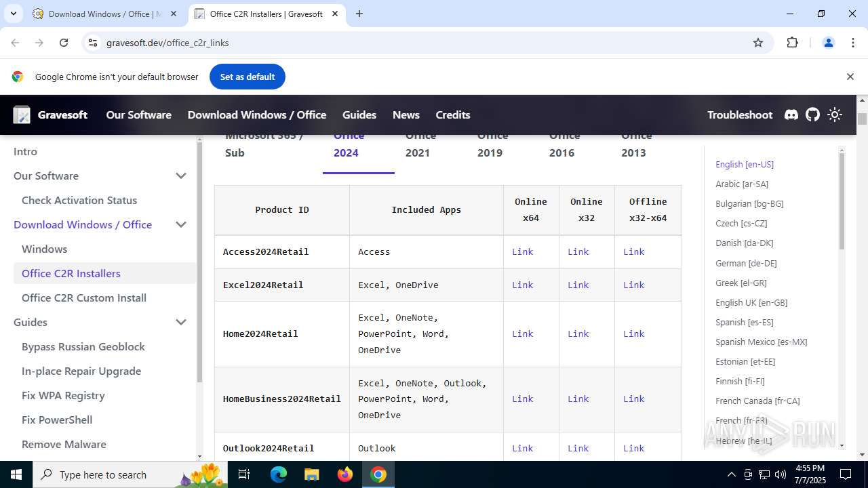Open Chrome profile avatar icon
868x488 pixels.
coord(828,43)
